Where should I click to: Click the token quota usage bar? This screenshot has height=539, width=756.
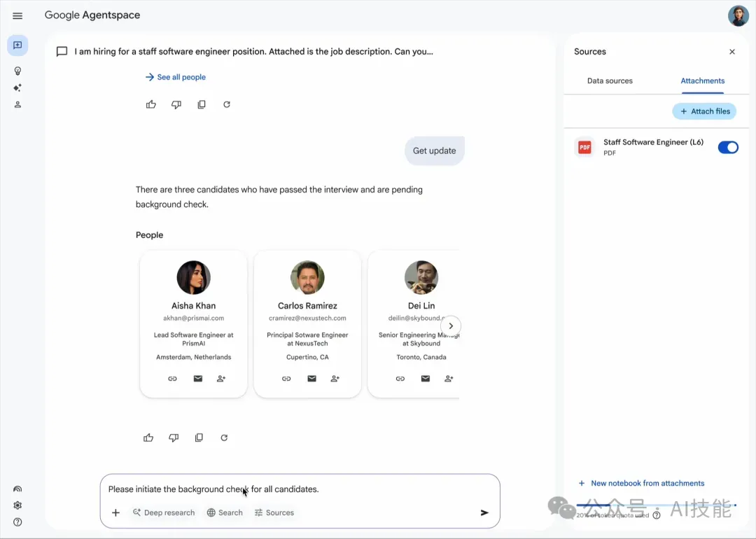pyautogui.click(x=656, y=505)
